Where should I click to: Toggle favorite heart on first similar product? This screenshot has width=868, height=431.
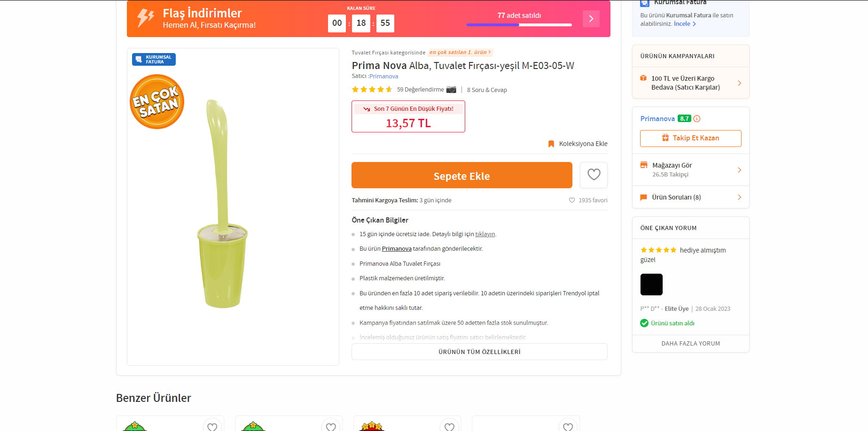[212, 426]
